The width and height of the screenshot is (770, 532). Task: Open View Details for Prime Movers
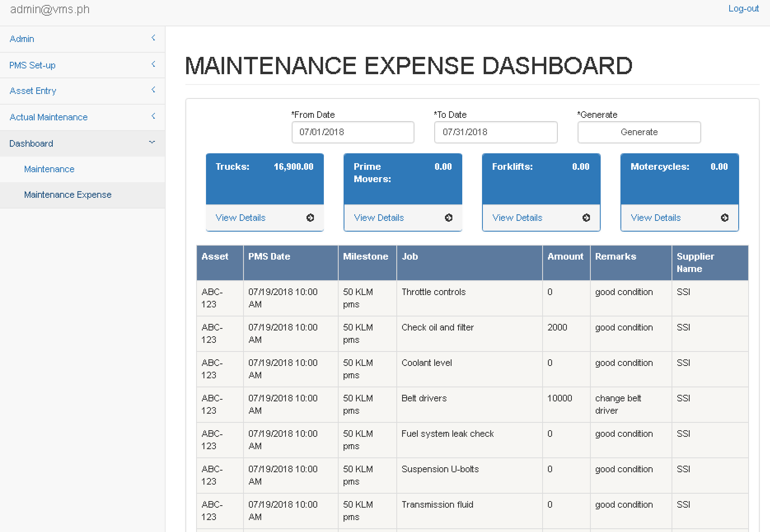click(379, 218)
